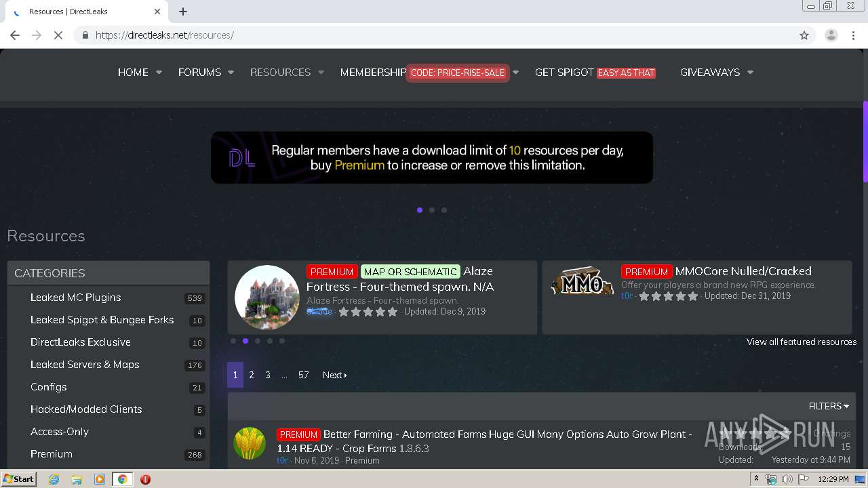Go to the HOME nav item
868x488 pixels.
(x=133, y=73)
